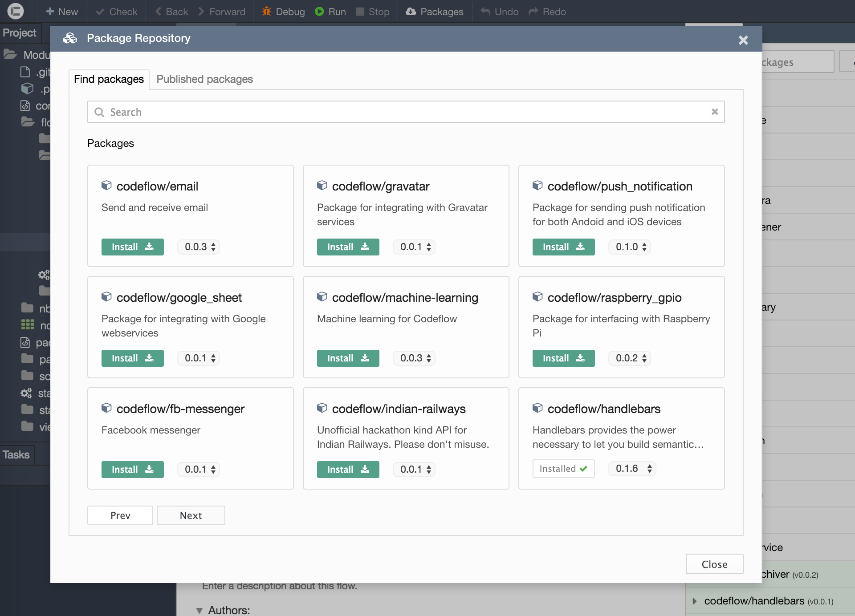Image resolution: width=855 pixels, height=616 pixels.
Task: Go to Next page of packages
Action: click(191, 515)
